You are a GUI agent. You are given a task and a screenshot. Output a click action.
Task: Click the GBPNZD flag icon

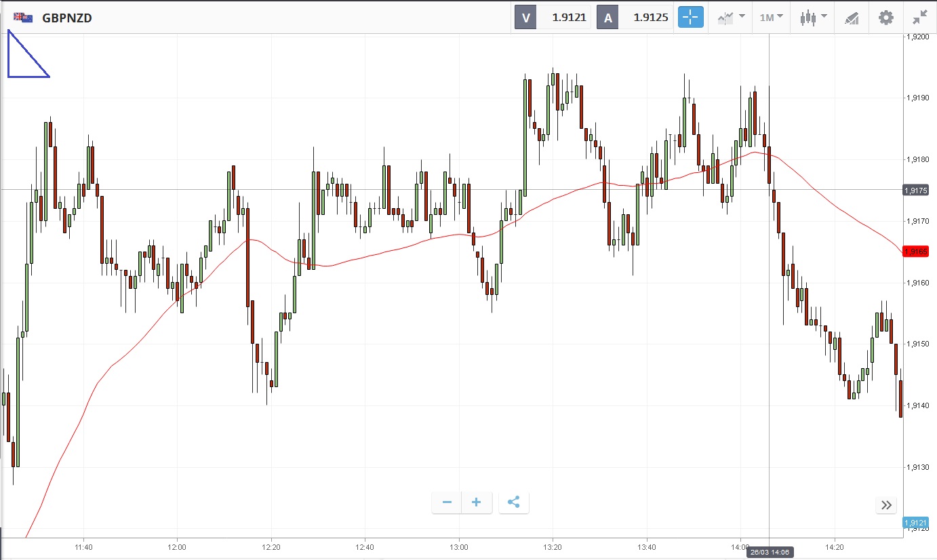(x=24, y=18)
